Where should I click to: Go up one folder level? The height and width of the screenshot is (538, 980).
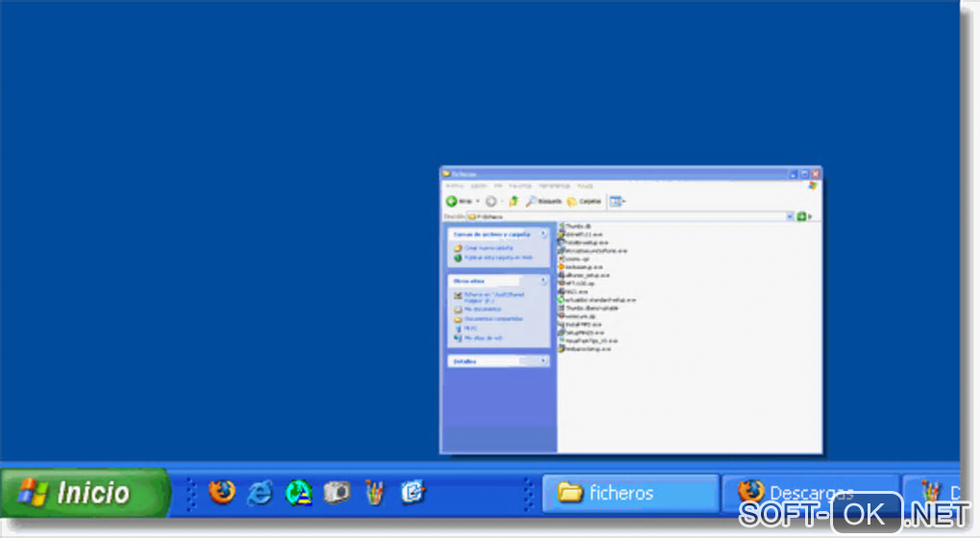tap(514, 201)
